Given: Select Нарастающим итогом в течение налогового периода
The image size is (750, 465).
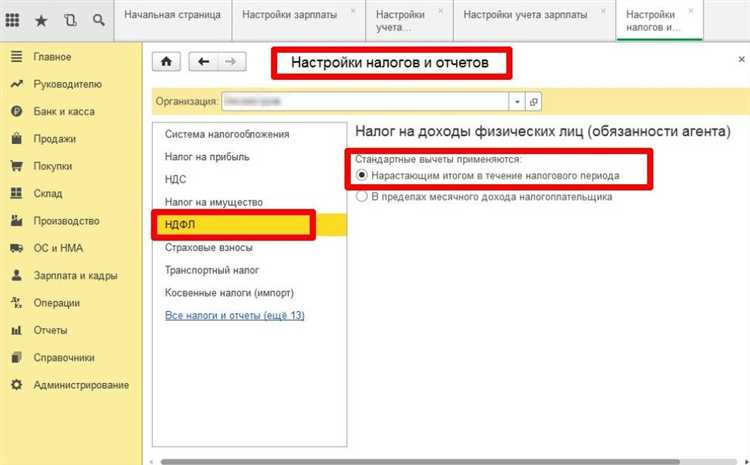Looking at the screenshot, I should tap(362, 175).
